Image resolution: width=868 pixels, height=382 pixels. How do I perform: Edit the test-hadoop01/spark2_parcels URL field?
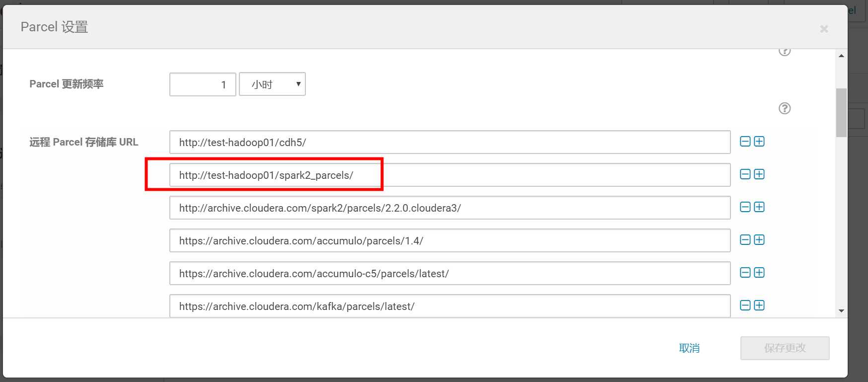click(x=450, y=175)
